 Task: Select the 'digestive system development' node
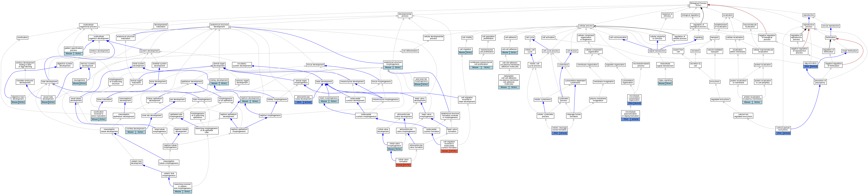[x=65, y=65]
